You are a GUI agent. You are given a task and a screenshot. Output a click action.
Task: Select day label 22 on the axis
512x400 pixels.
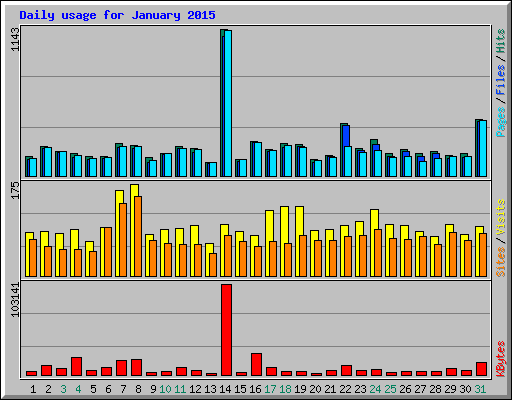[x=345, y=389]
